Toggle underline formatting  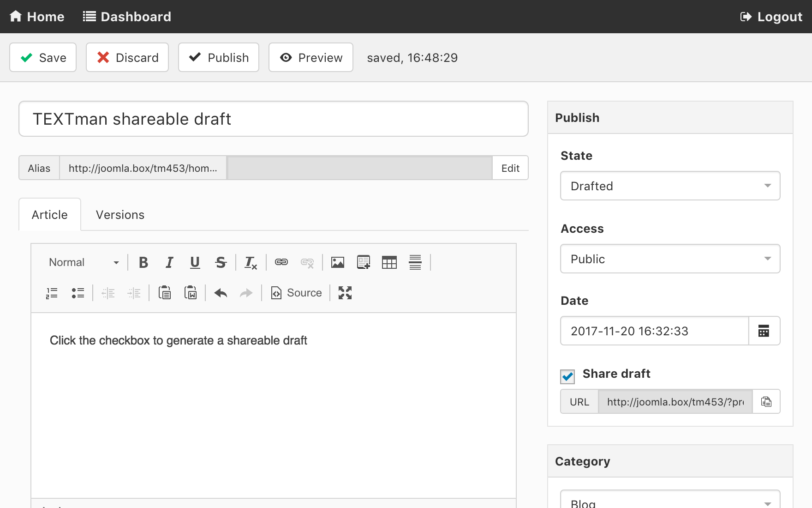(x=195, y=262)
